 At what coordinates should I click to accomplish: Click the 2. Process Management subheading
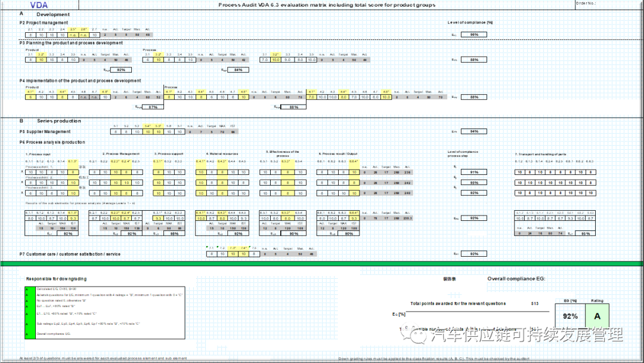[120, 154]
